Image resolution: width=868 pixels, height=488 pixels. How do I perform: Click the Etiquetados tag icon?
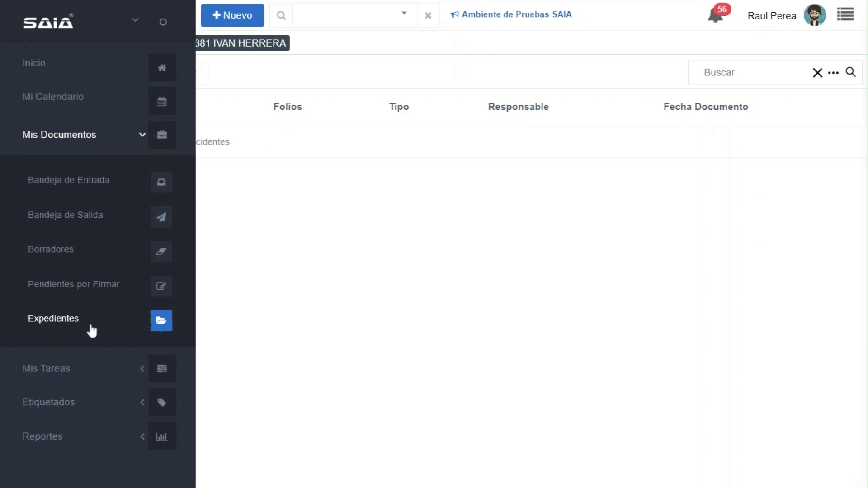coord(162,402)
